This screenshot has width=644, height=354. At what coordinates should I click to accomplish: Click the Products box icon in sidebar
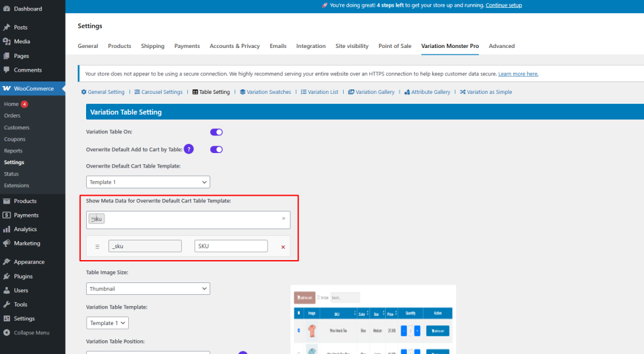coord(7,201)
